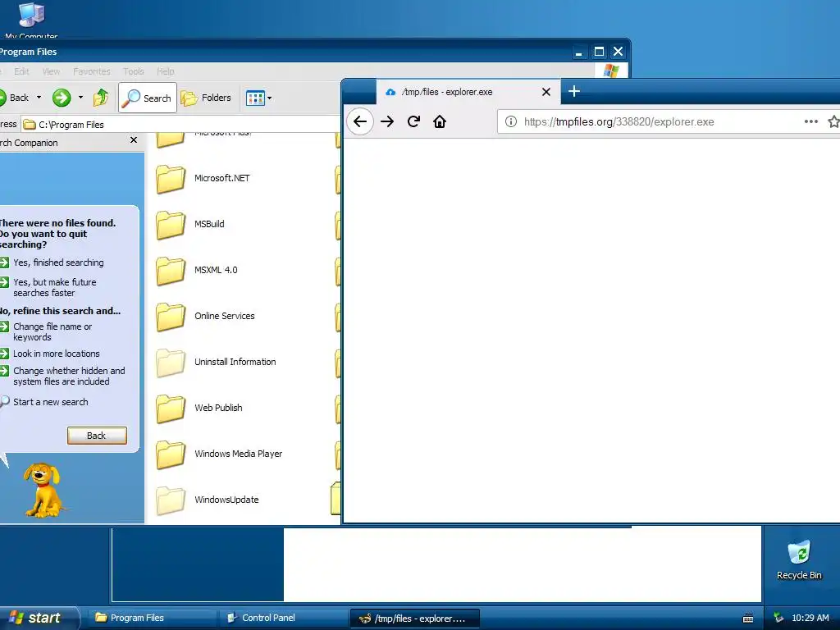Switch to Program Files taskbar button
The width and height of the screenshot is (840, 630).
[153, 618]
